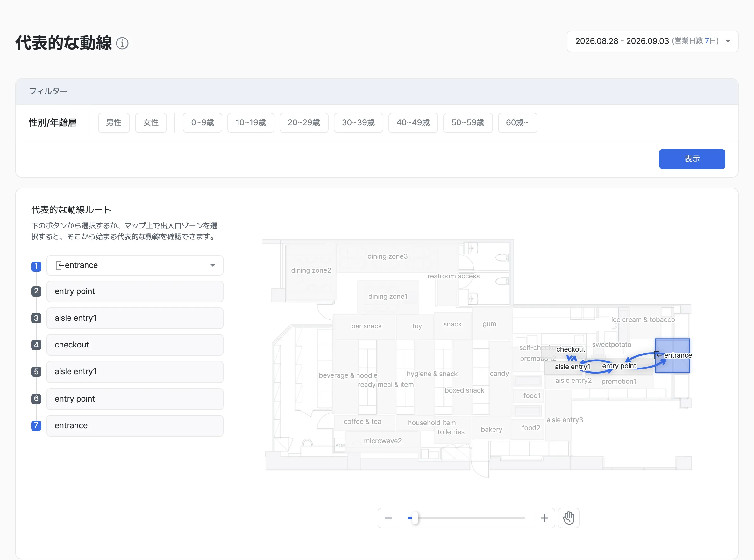Toggle the 男性 gender filter
The image size is (754, 560).
click(114, 122)
